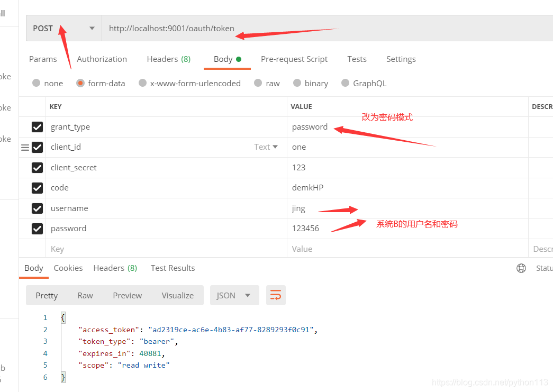553x392 pixels.
Task: Click the empty Key placeholder field
Action: (x=167, y=249)
